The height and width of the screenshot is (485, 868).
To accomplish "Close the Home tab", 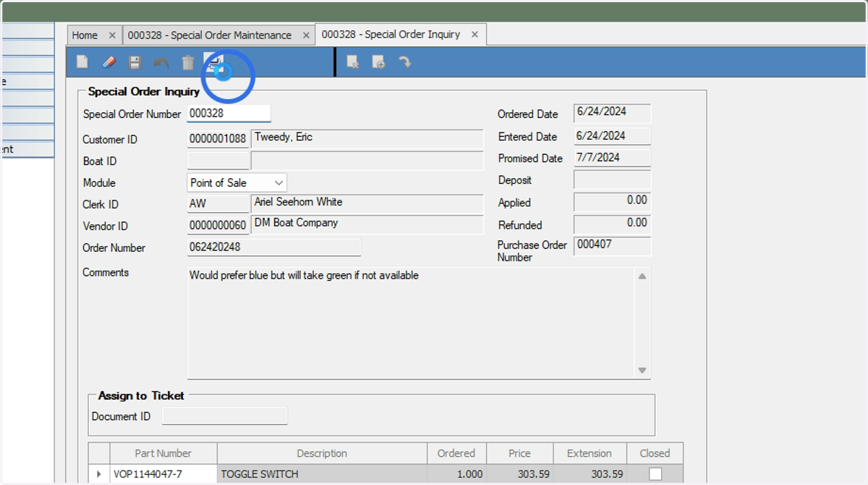I will (111, 35).
